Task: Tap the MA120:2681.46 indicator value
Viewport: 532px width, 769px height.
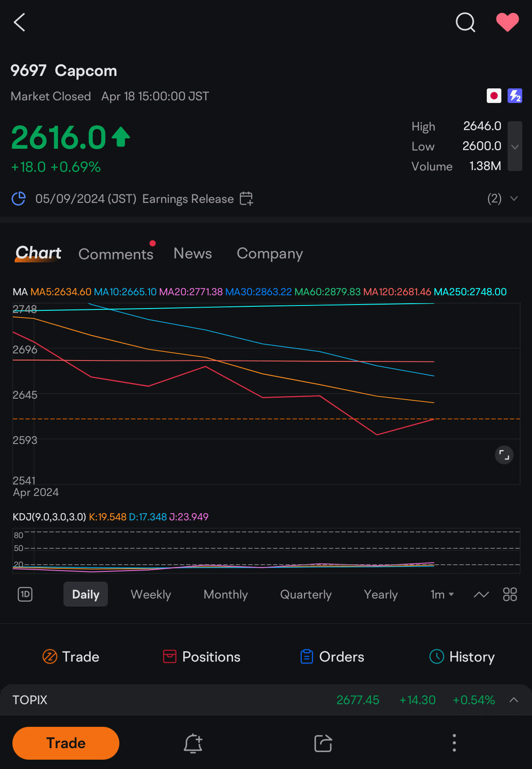Action: tap(397, 292)
